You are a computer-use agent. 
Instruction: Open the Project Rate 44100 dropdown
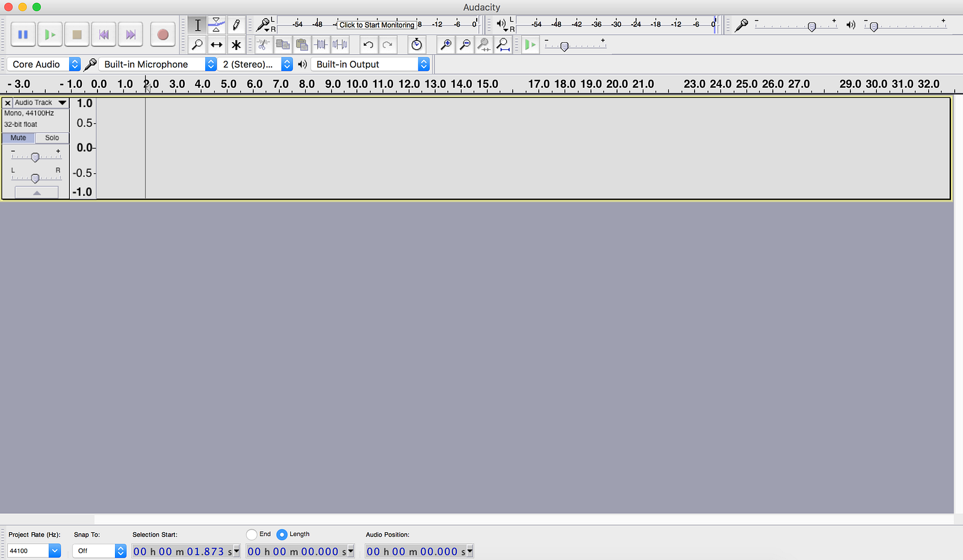pos(34,550)
